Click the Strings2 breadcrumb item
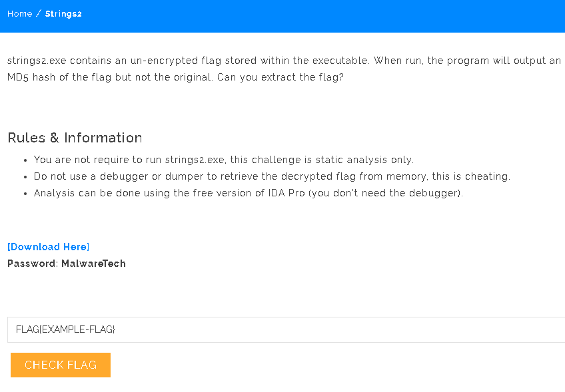The height and width of the screenshot is (392, 565). [x=63, y=13]
